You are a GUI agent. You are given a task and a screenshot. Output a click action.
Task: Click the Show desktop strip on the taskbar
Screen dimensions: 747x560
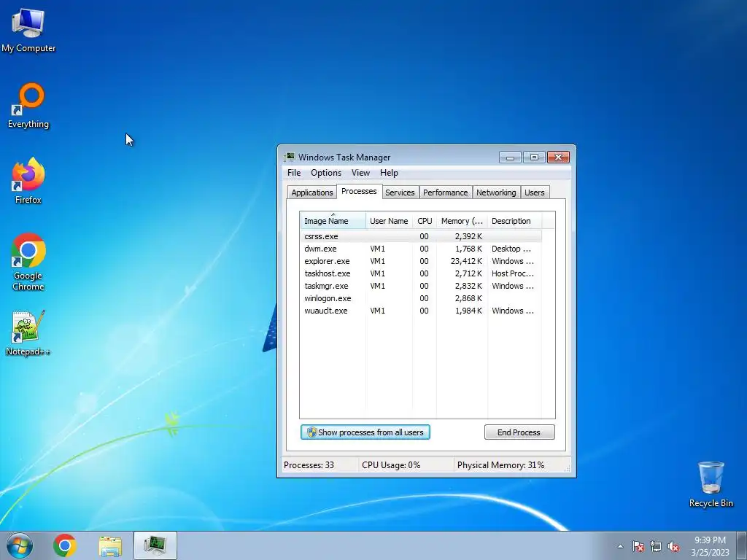pos(742,545)
